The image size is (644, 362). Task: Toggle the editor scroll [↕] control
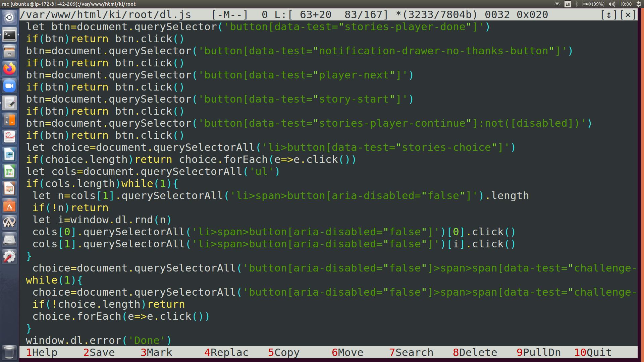click(x=609, y=15)
